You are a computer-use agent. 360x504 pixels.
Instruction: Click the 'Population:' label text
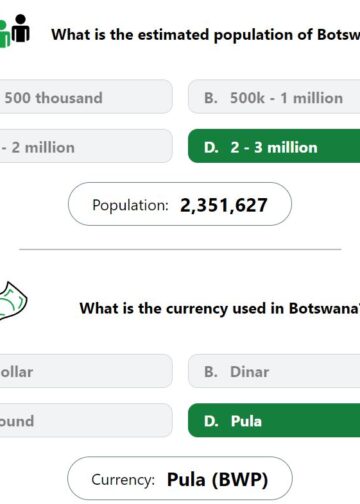(130, 205)
